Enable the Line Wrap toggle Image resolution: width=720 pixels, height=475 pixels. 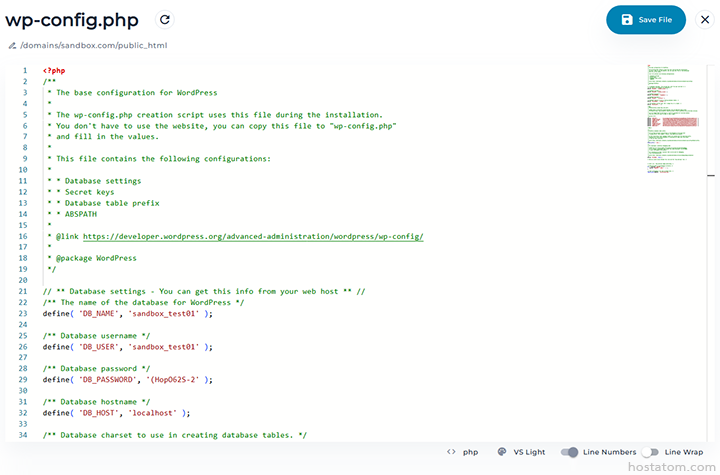pos(651,452)
